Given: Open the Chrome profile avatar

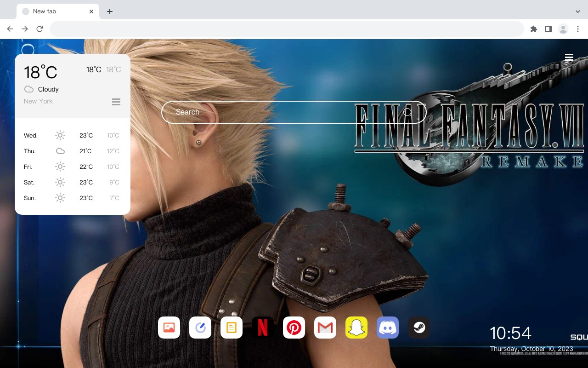Looking at the screenshot, I should (x=563, y=29).
